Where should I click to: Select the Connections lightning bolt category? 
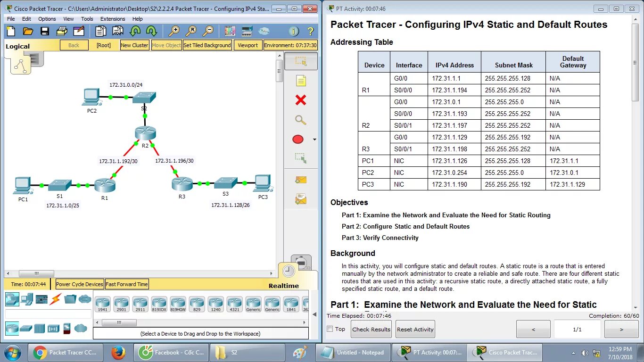(56, 298)
